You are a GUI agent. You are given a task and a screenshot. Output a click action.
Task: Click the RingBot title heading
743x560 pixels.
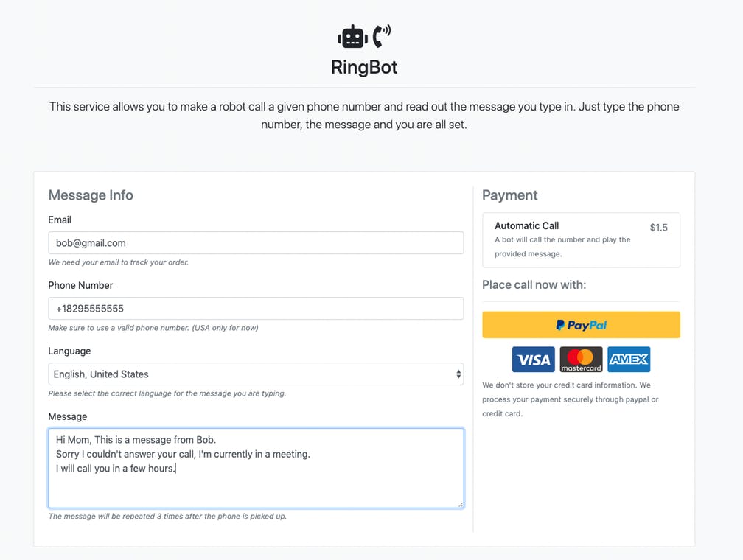[x=364, y=67]
